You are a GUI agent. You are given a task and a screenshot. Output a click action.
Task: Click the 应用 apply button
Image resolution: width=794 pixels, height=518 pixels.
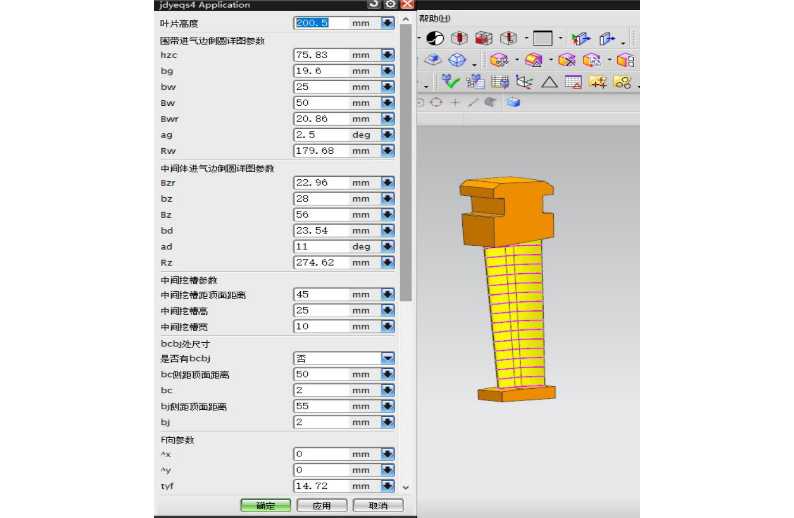tap(319, 506)
